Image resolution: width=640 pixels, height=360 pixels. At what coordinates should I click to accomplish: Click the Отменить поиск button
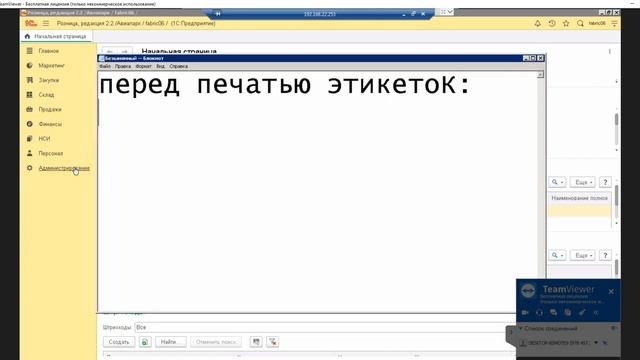point(216,342)
